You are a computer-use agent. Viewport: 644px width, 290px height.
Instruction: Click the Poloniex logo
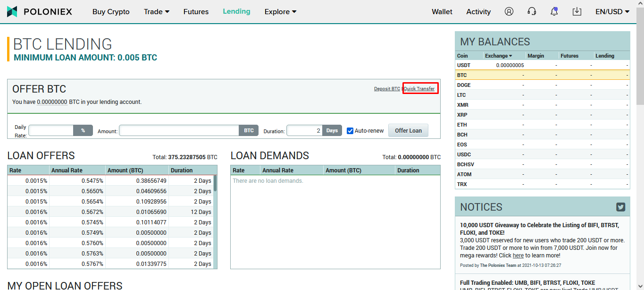click(40, 11)
